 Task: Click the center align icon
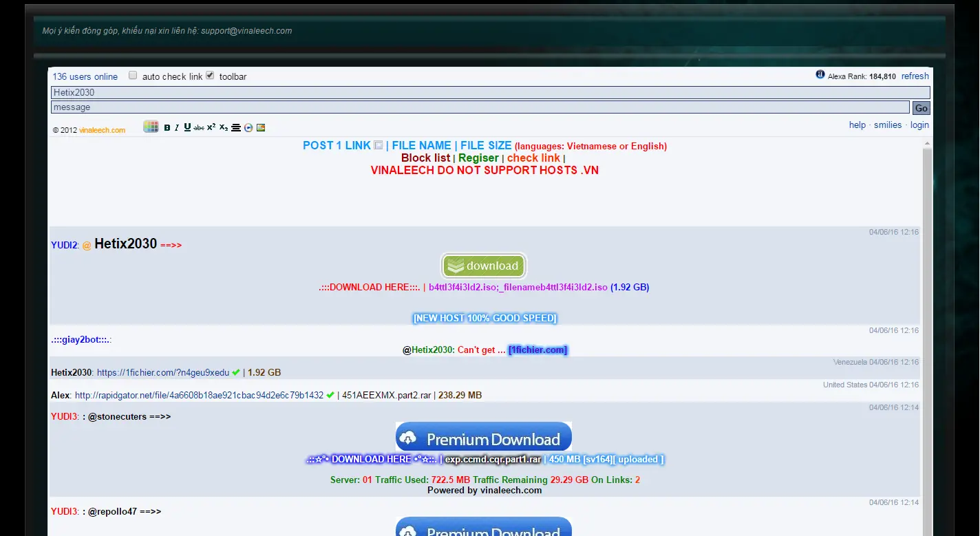click(236, 127)
